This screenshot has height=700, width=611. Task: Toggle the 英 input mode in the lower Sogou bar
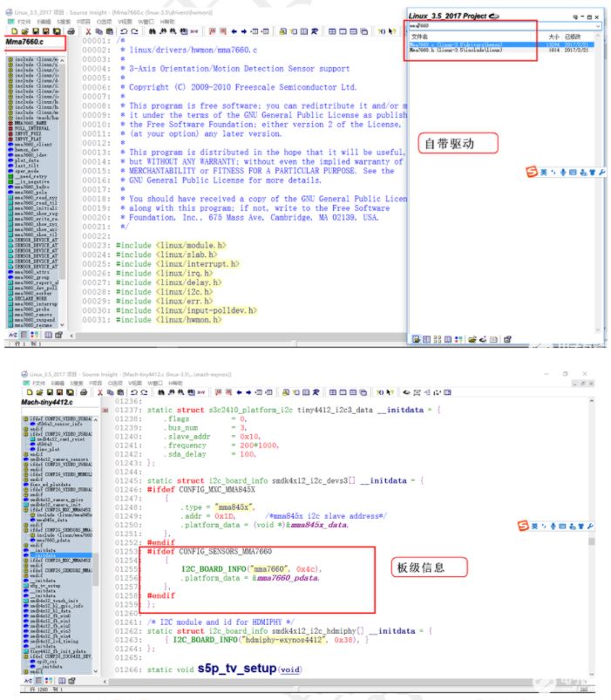point(533,526)
